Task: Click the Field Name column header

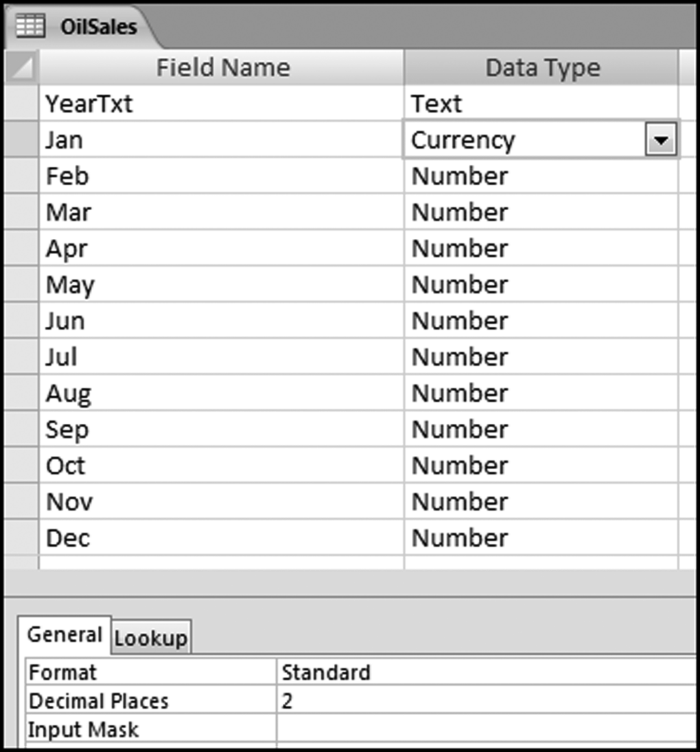Action: tap(222, 68)
